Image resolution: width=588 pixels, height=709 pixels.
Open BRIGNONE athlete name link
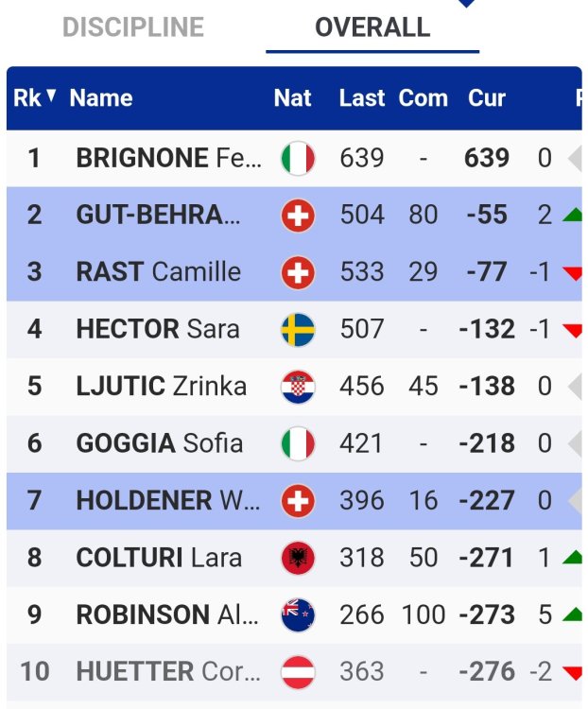point(169,159)
